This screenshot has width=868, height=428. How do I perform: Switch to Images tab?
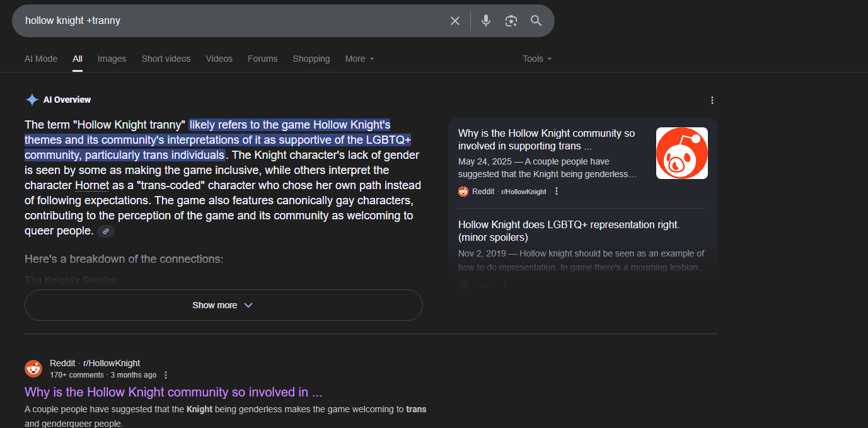click(112, 59)
